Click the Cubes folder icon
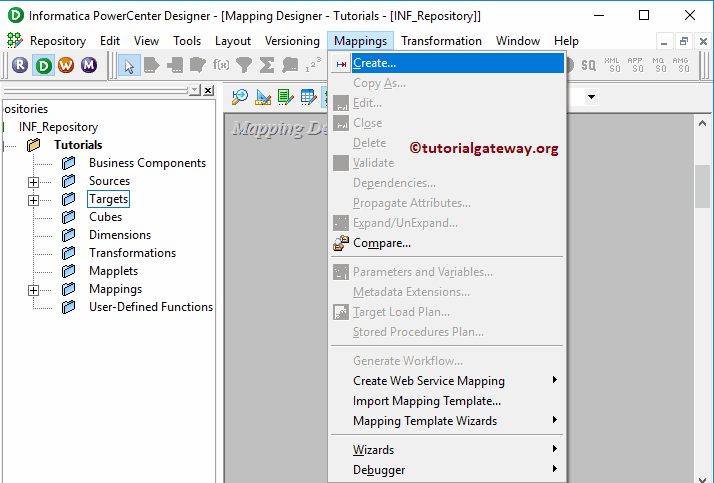 tap(68, 217)
